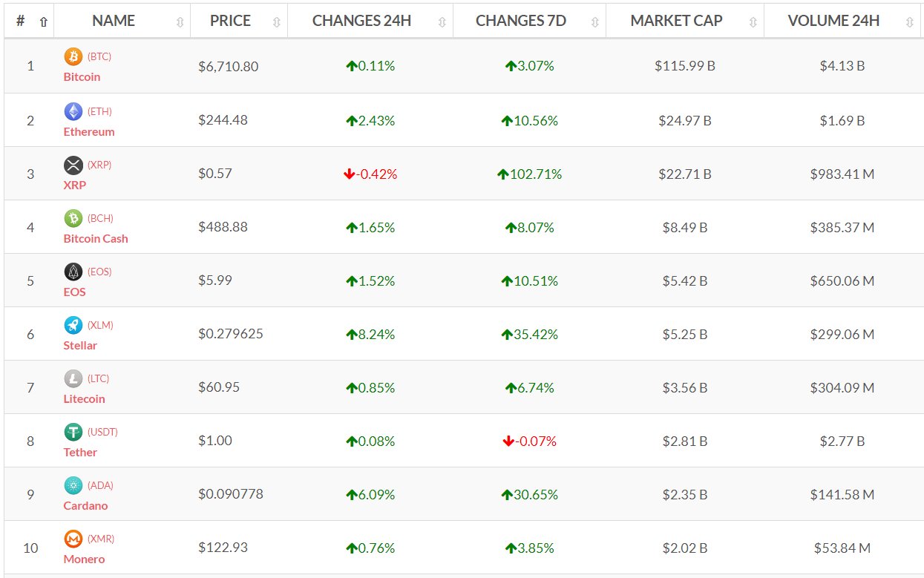Sort by Market Cap sort arrows
924x578 pixels.
[753, 22]
